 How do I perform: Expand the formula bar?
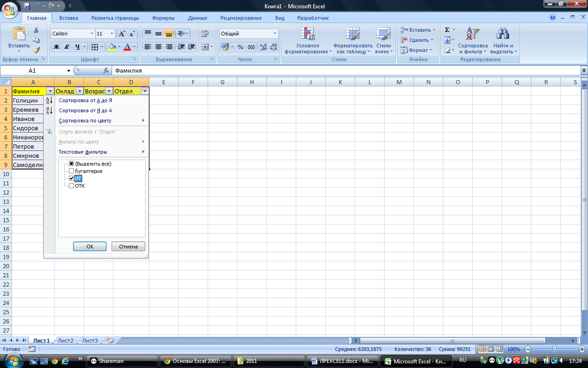coord(584,70)
